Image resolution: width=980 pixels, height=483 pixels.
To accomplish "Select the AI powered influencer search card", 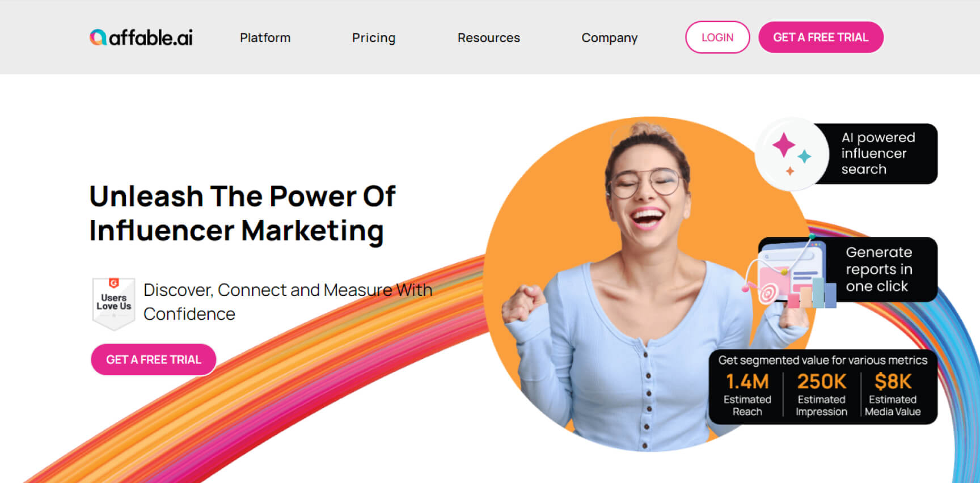I will [x=847, y=154].
